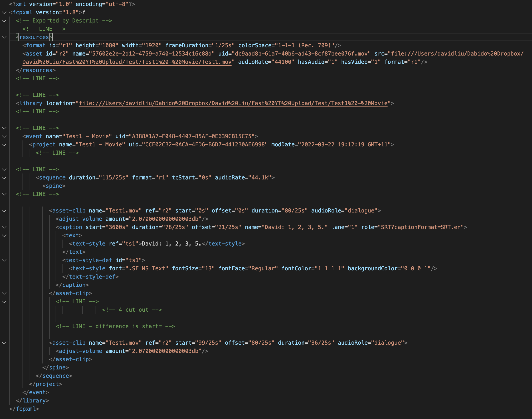The image size is (532, 419).
Task: Click the hasVideo="1" attribute
Action: click(361, 62)
